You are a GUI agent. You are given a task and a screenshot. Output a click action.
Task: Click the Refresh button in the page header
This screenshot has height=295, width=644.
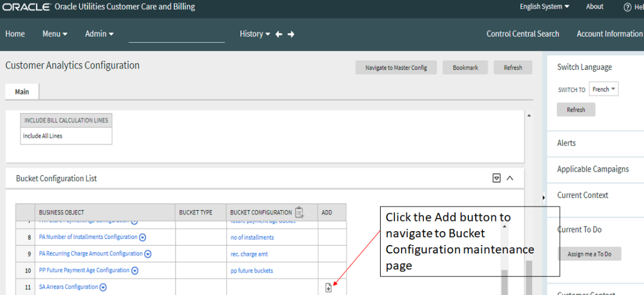click(513, 68)
